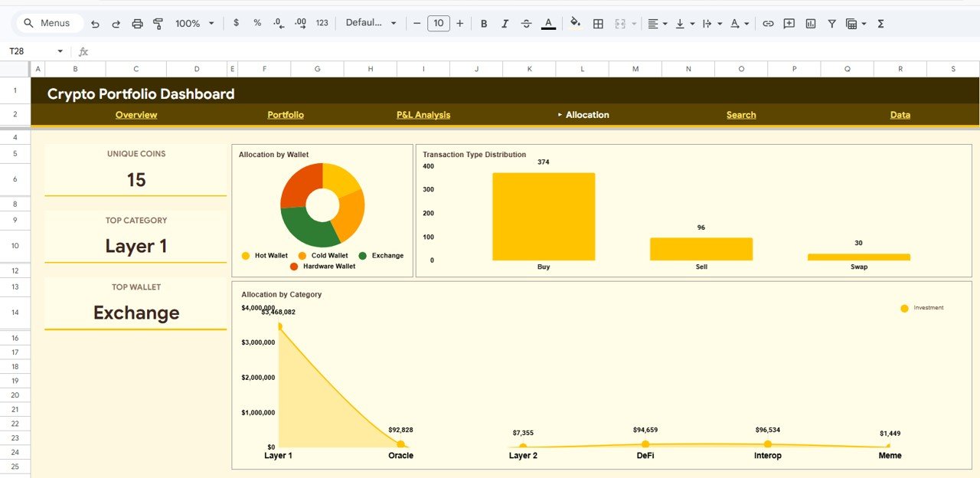Toggle strikethrough formatting
Image resolution: width=980 pixels, height=478 pixels.
click(x=527, y=23)
